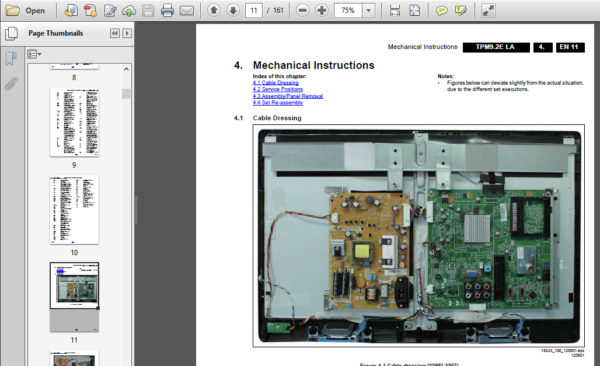Image resolution: width=600 pixels, height=366 pixels.
Task: Click the highlight text tool icon
Action: pos(461,10)
